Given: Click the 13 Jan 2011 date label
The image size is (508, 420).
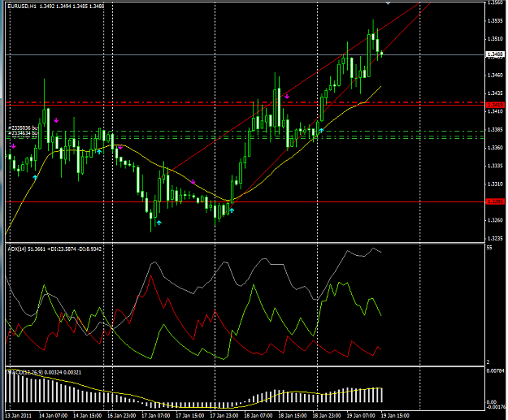Looking at the screenshot, I should [x=19, y=415].
